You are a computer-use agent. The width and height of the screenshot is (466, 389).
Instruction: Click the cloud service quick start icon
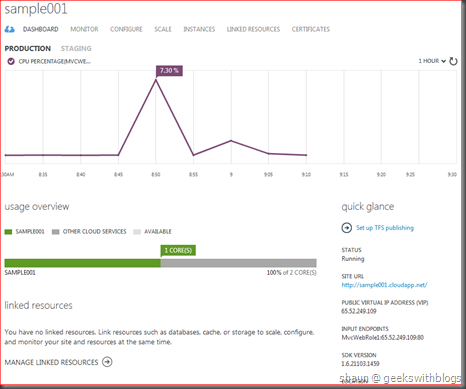(x=9, y=29)
